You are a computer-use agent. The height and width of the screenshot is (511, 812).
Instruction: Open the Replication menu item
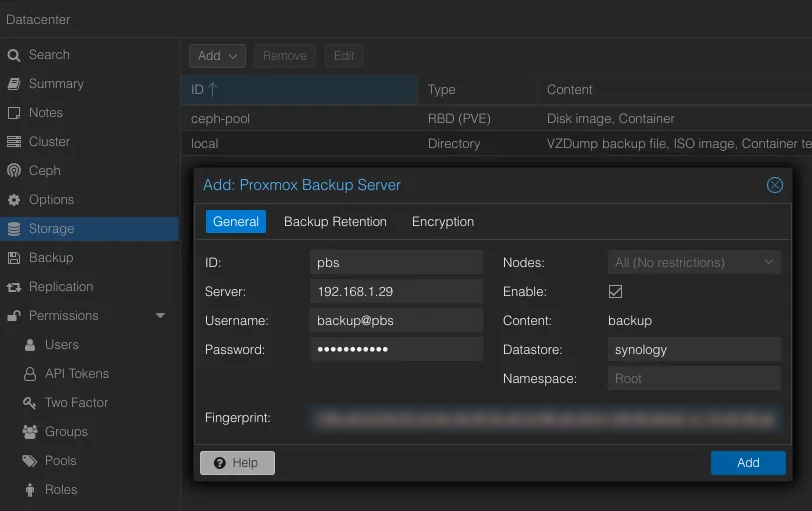tap(90, 287)
